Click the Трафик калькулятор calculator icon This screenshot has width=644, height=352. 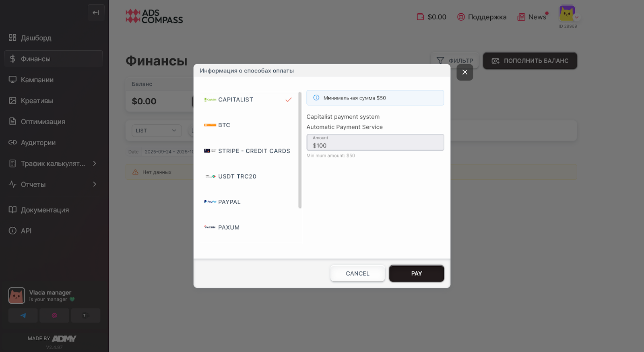tap(12, 164)
